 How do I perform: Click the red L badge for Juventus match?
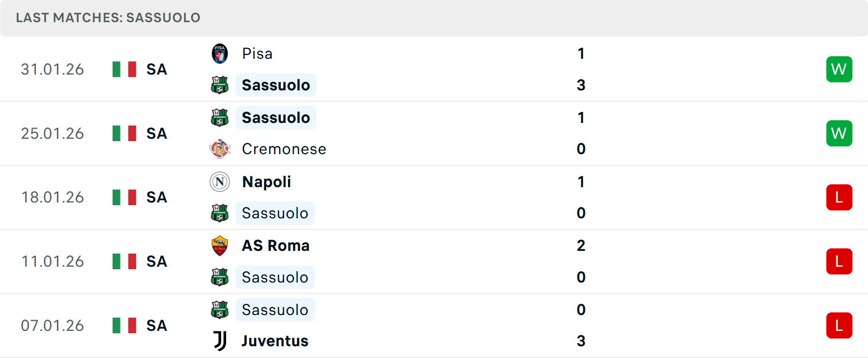pyautogui.click(x=839, y=325)
